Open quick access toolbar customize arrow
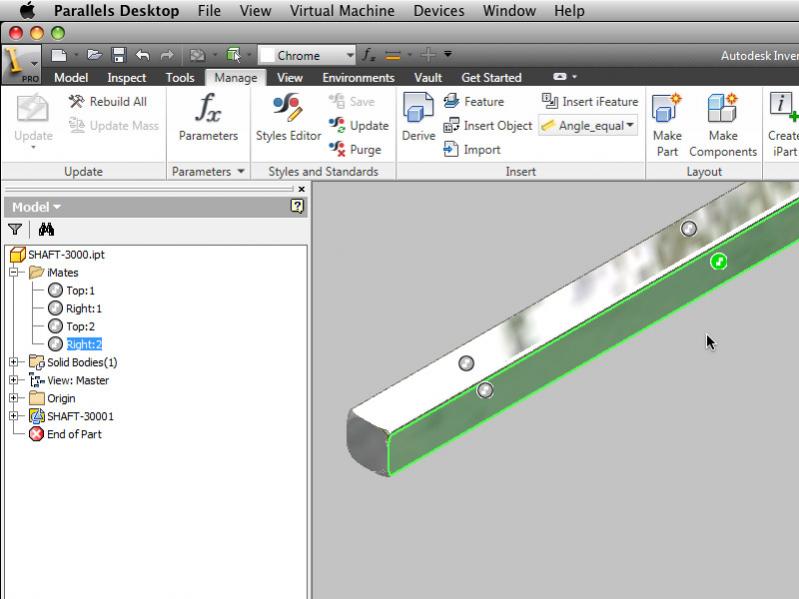This screenshot has width=799, height=599. tap(448, 53)
